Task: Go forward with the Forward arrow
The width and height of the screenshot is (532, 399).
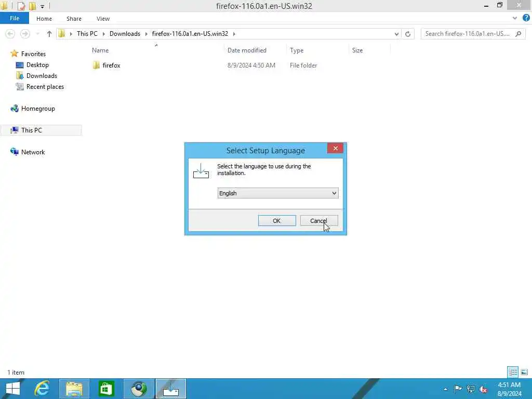Action: point(25,34)
